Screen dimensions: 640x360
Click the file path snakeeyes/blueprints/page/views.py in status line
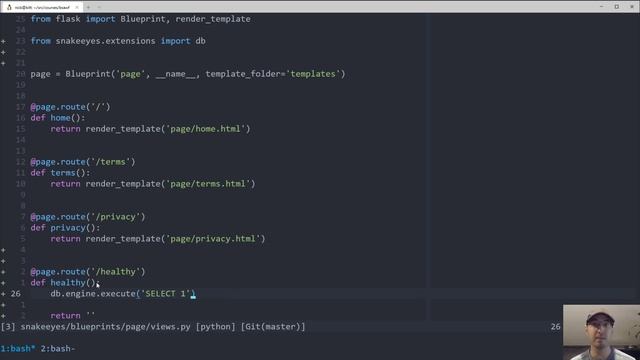(105, 327)
